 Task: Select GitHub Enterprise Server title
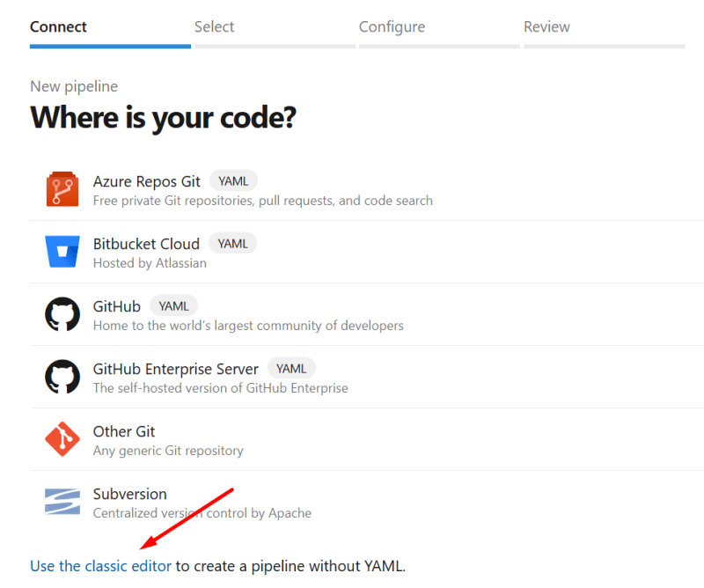click(175, 369)
